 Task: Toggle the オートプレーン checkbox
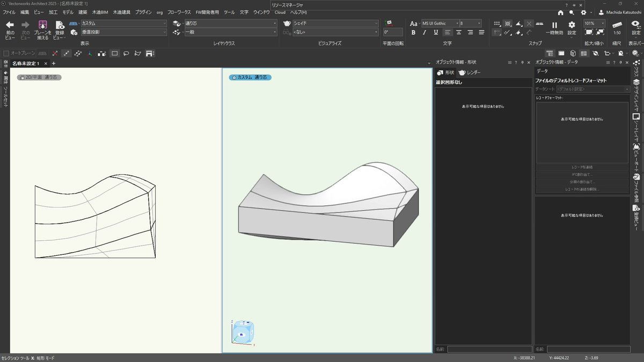[x=6, y=53]
